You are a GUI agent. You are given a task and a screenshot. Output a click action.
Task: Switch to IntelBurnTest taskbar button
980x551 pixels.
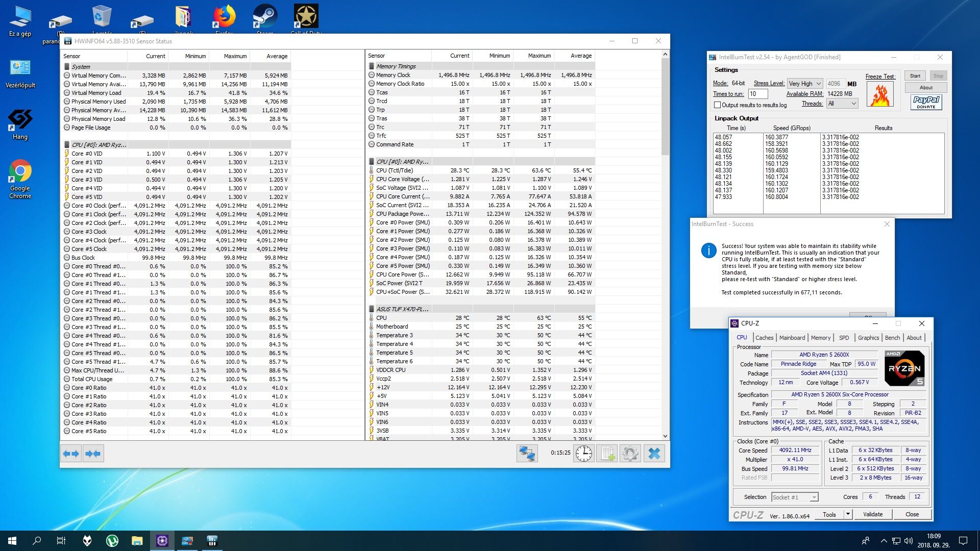point(187,541)
